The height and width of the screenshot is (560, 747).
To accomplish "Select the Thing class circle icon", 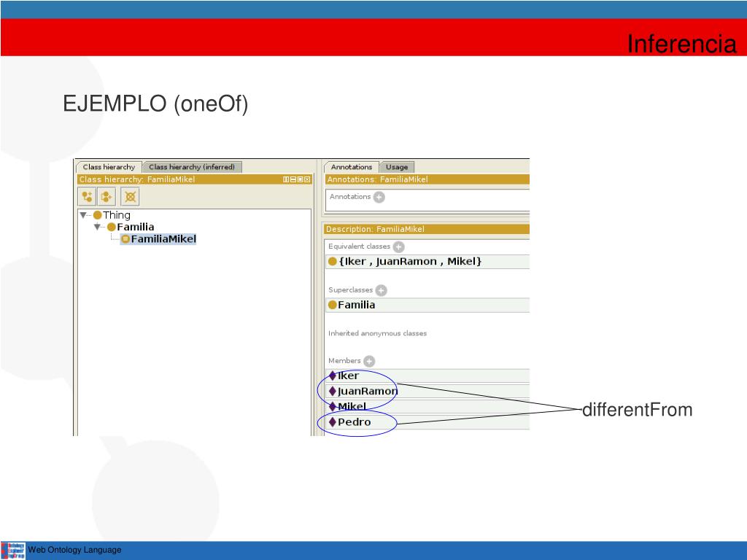I will 98,215.
